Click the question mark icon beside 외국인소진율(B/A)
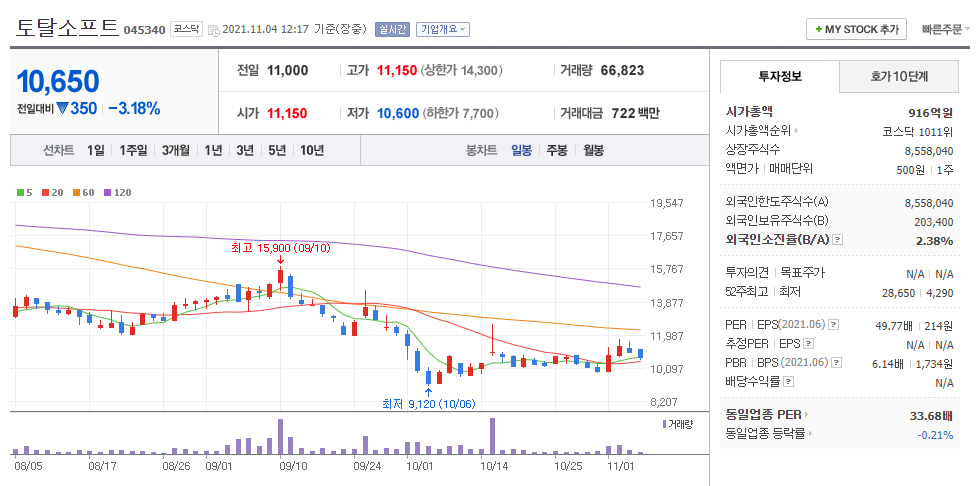 coord(838,240)
